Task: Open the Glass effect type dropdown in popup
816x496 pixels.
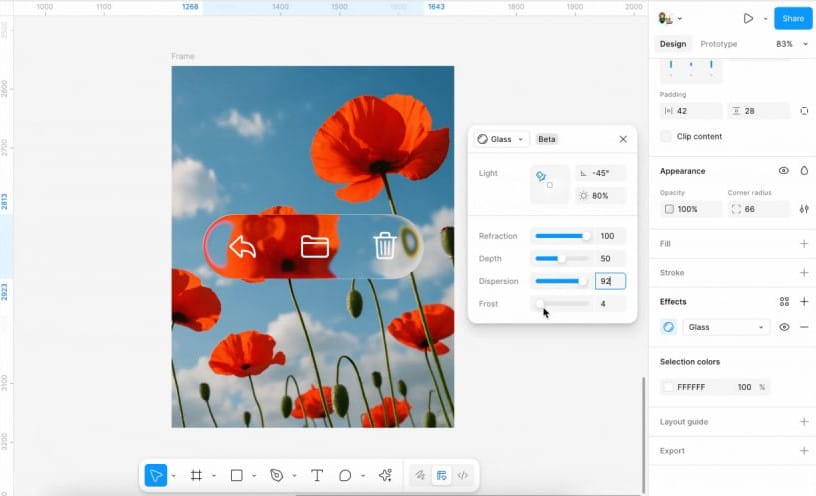Action: [x=501, y=139]
